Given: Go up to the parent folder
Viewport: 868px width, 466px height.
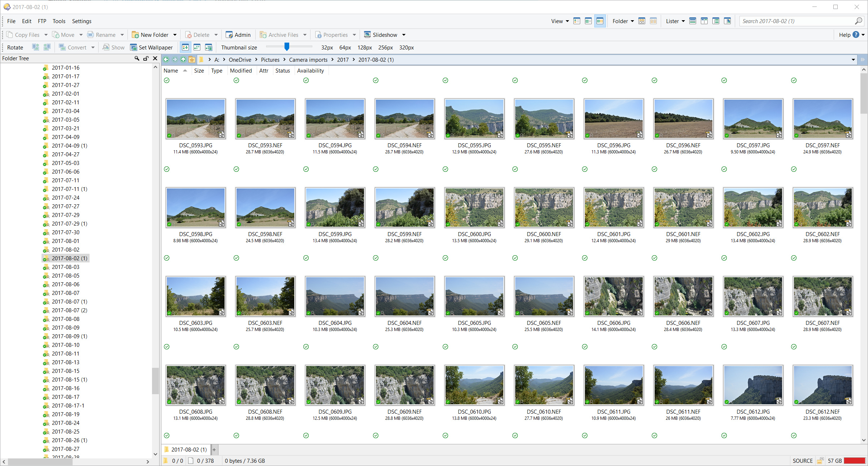Looking at the screenshot, I should click(x=183, y=60).
